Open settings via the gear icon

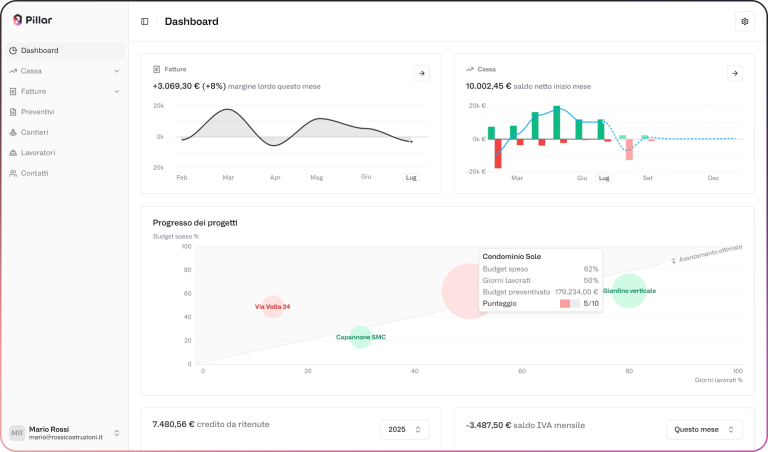coord(744,22)
